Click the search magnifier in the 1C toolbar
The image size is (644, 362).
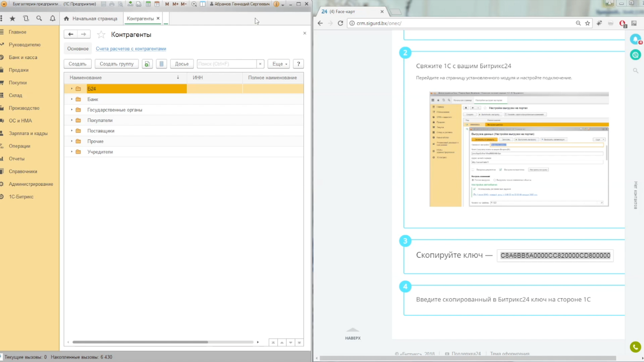pos(39,18)
